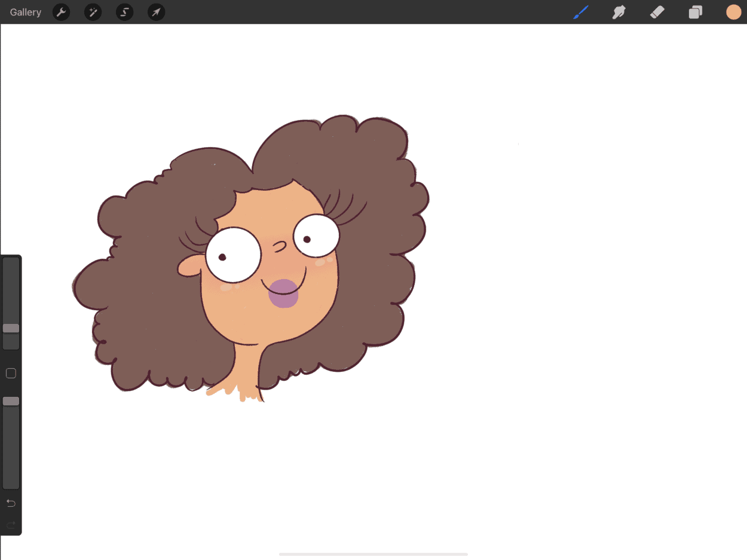Tap the opacity slider handle
The image size is (747, 560).
pyautogui.click(x=11, y=401)
